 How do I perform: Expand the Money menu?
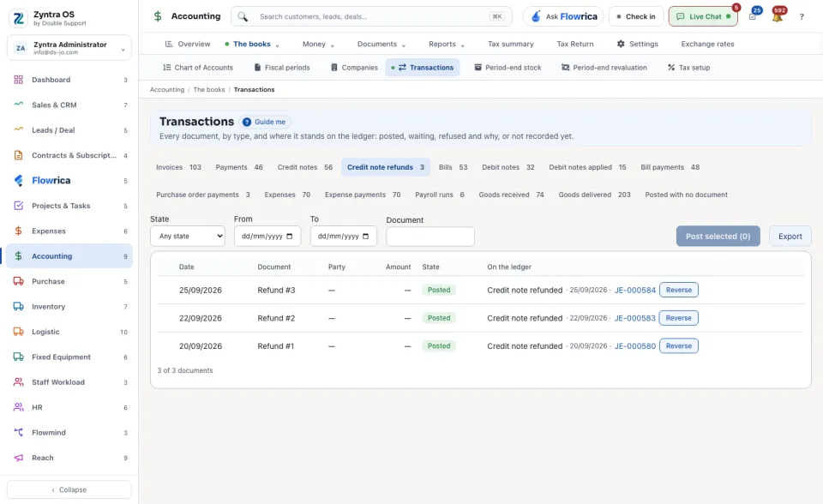tap(318, 44)
